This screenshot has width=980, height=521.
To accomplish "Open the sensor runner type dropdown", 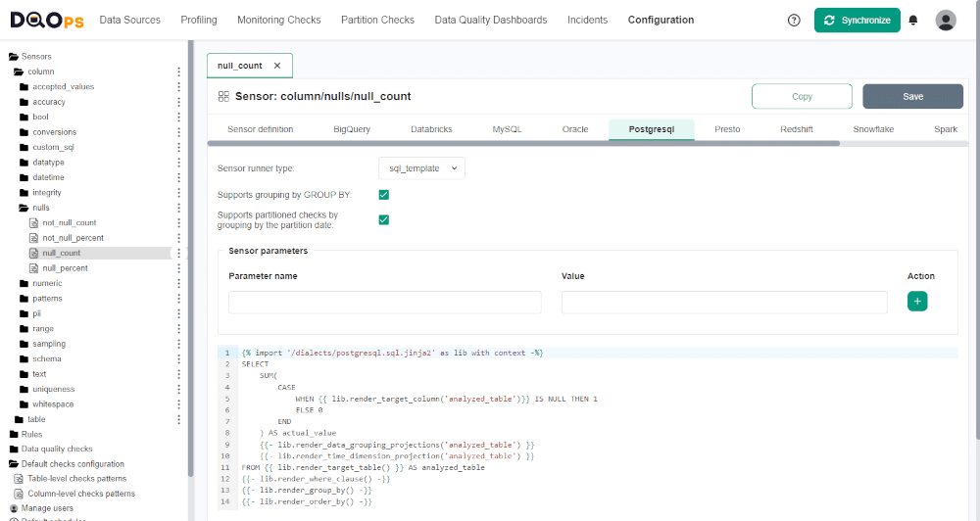I will click(x=421, y=168).
